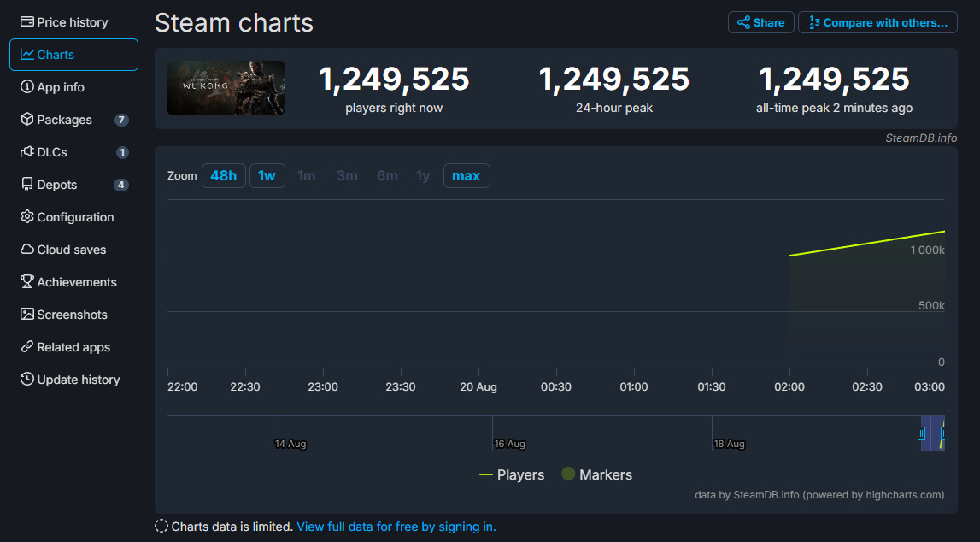Click the players right now count

click(394, 80)
